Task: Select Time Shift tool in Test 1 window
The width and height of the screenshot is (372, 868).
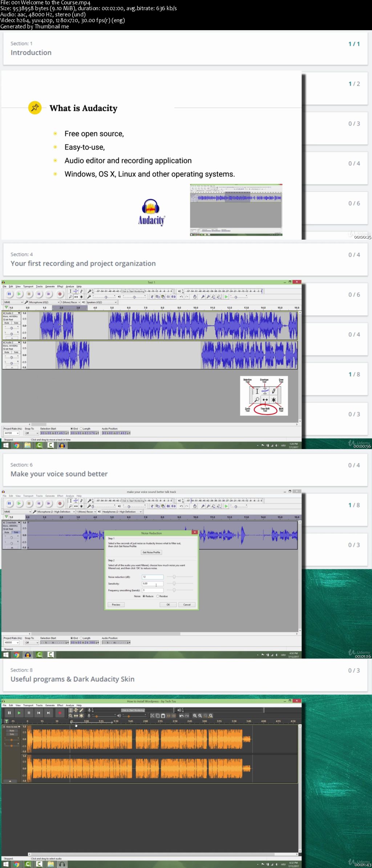Action: click(76, 297)
